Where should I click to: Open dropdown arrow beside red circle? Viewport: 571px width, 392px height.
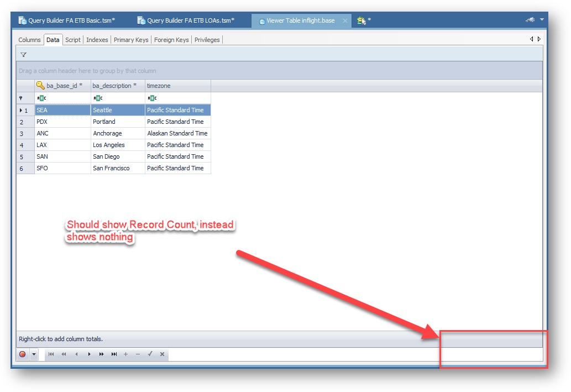click(34, 354)
